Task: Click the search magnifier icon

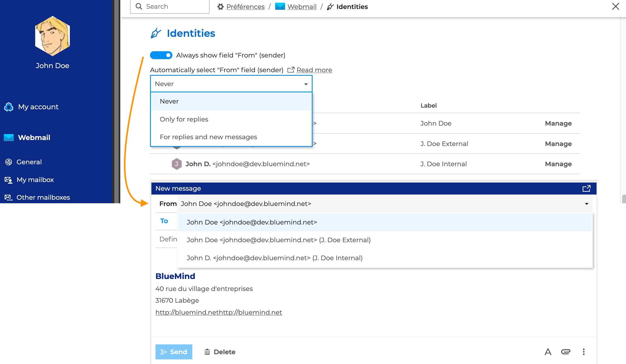Action: (x=139, y=7)
